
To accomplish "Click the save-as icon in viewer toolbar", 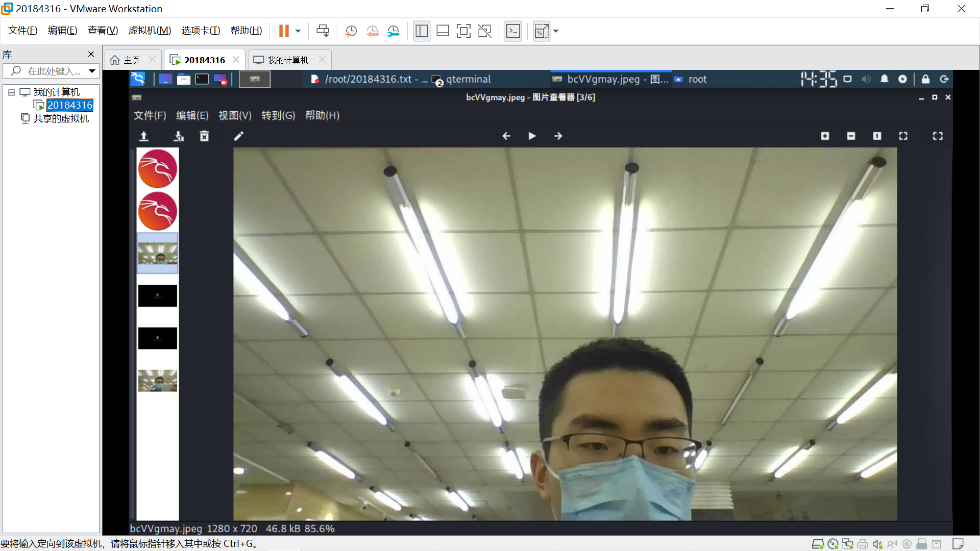I will [x=178, y=136].
